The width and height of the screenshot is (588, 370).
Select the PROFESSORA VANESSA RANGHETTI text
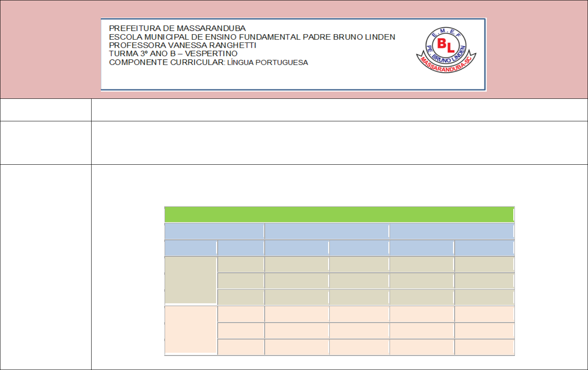point(182,45)
